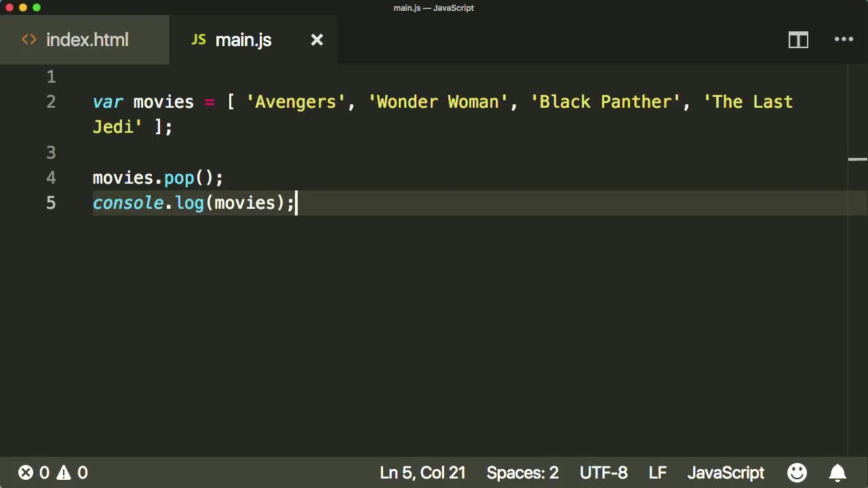Click the feedback smiley icon
Image resolution: width=868 pixels, height=488 pixels.
click(797, 472)
